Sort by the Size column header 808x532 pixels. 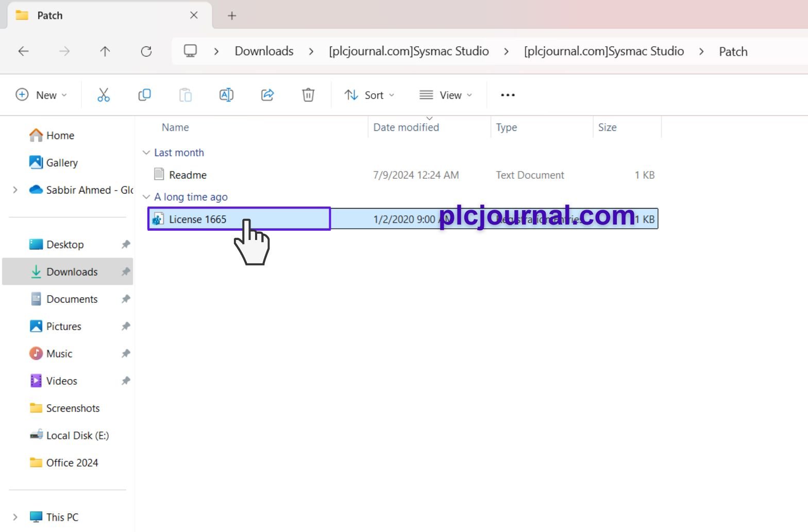point(608,127)
